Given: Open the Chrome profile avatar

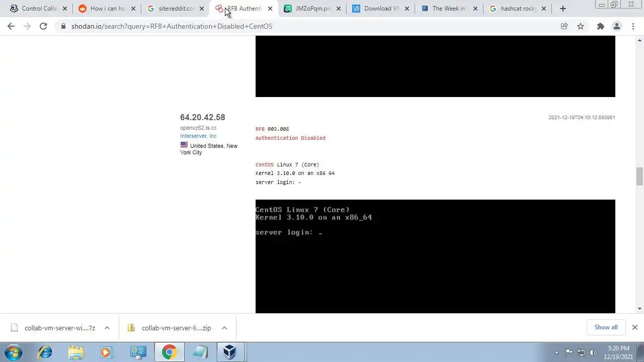Looking at the screenshot, I should (617, 26).
